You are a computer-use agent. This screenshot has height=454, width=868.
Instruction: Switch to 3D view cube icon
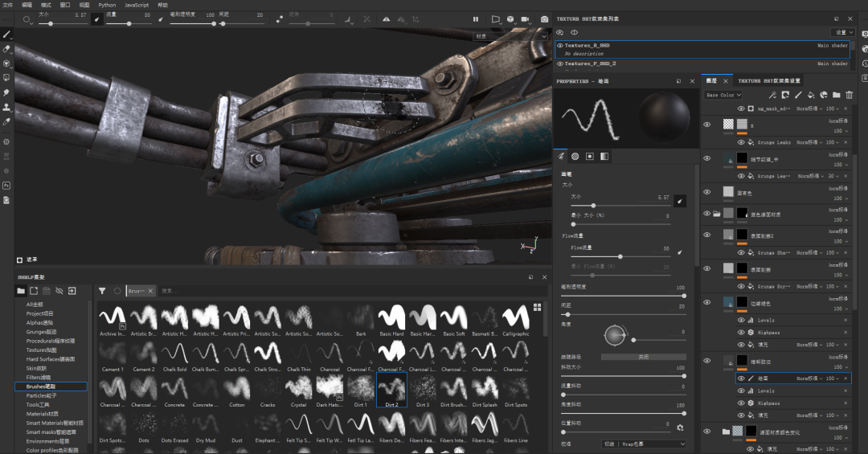click(x=510, y=19)
